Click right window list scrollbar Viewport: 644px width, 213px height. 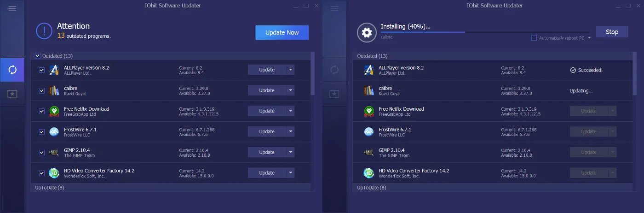[x=635, y=73]
